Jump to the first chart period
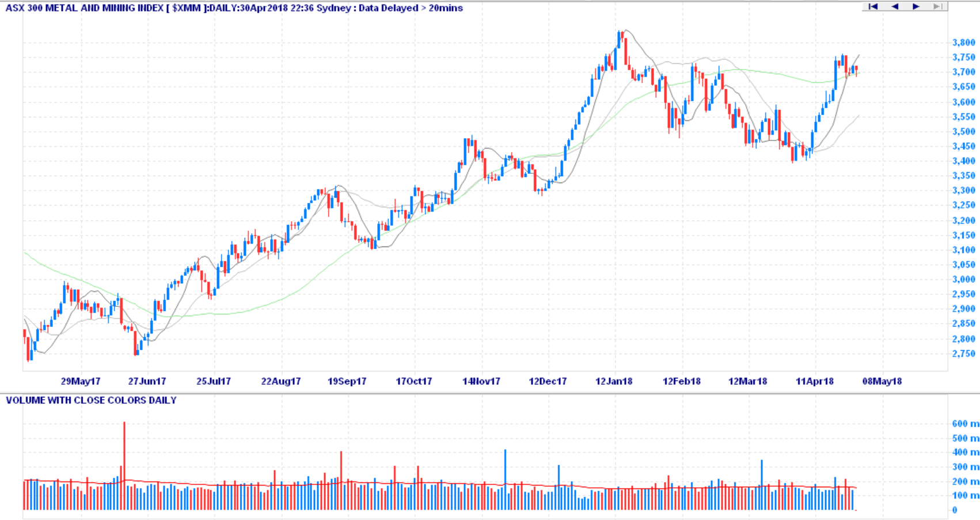 tap(873, 6)
